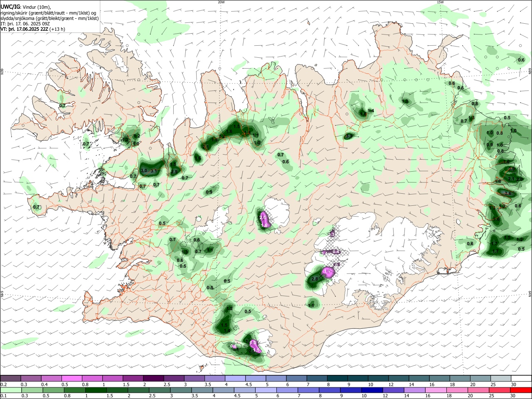Click the orchid snow swatch labeled 0.4
The width and height of the screenshot is (532, 399).
tap(52, 378)
